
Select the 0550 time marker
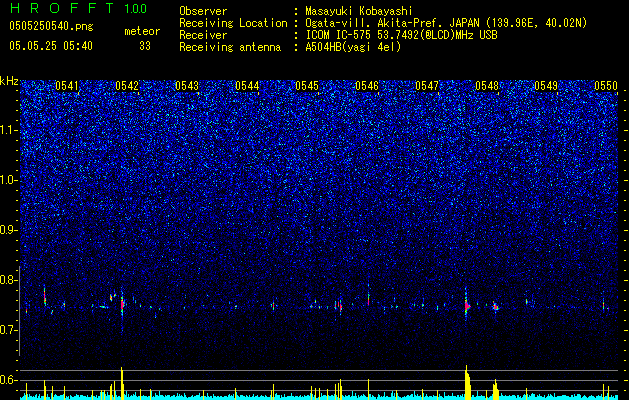click(606, 86)
